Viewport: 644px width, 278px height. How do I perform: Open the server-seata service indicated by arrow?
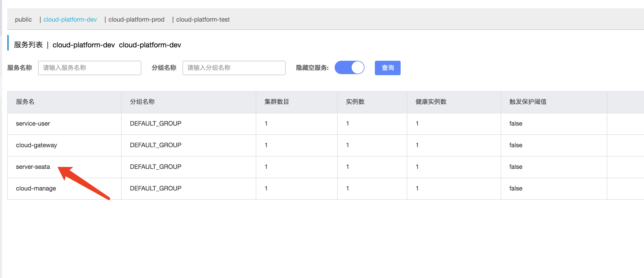[33, 167]
